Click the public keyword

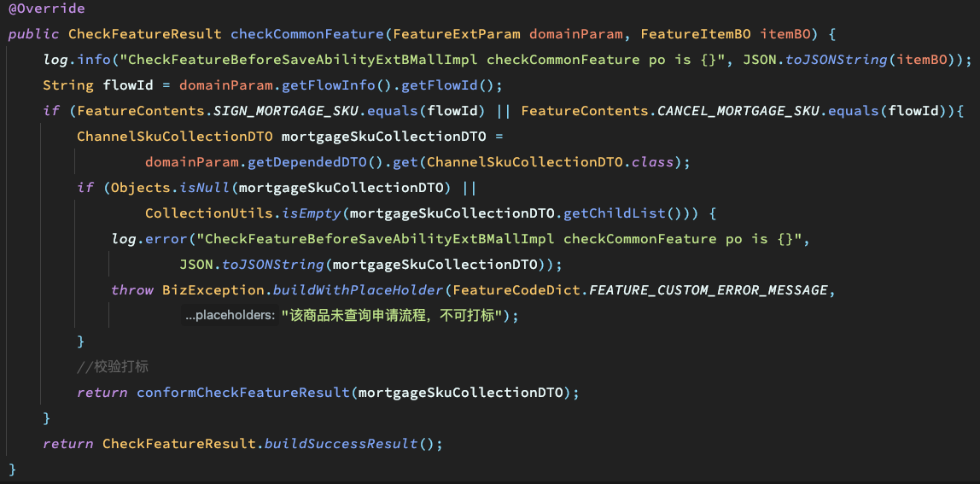(x=34, y=34)
